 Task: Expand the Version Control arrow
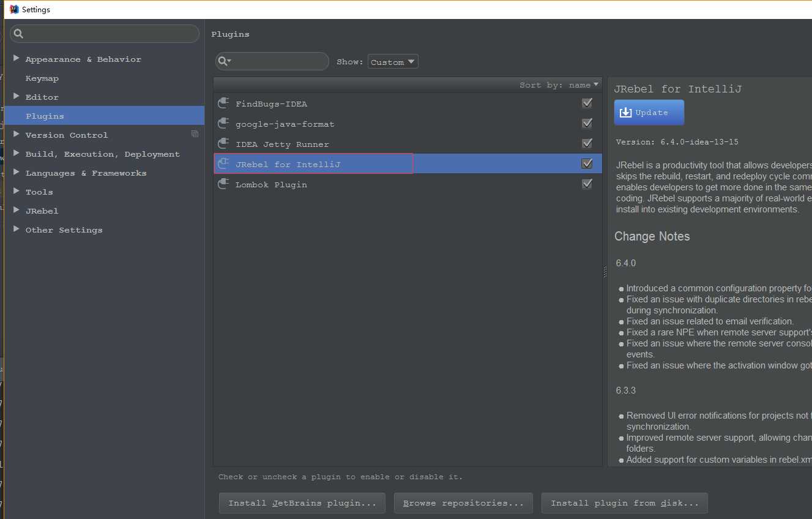17,135
